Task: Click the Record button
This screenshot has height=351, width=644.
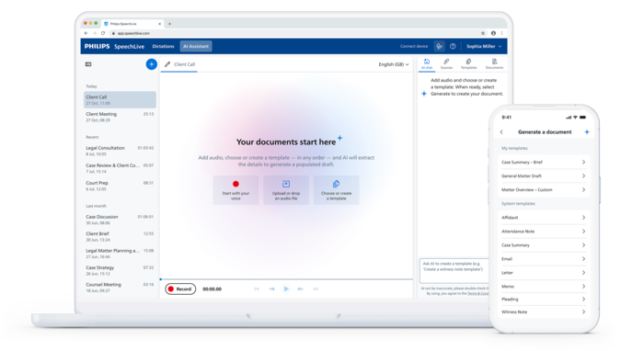Action: point(180,289)
